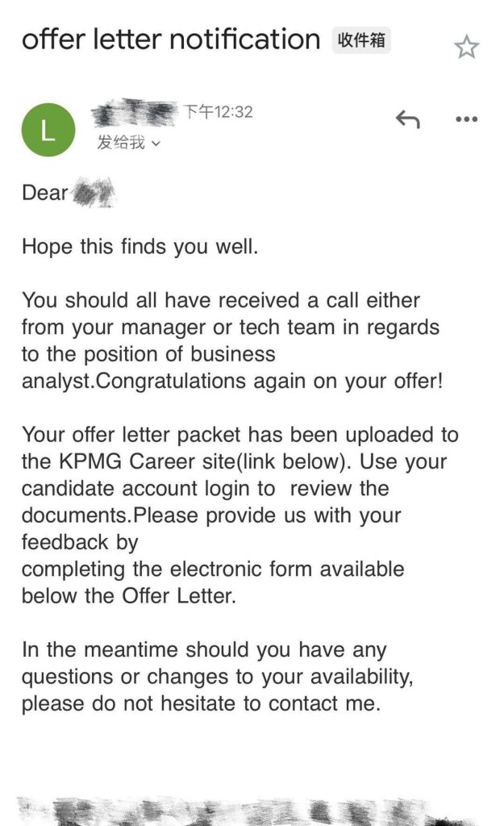Tap the completing the electronic form line

pyautogui.click(x=212, y=569)
